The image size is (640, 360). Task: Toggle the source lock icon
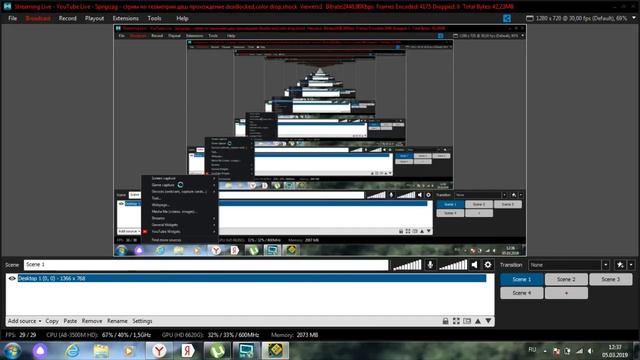click(x=446, y=321)
